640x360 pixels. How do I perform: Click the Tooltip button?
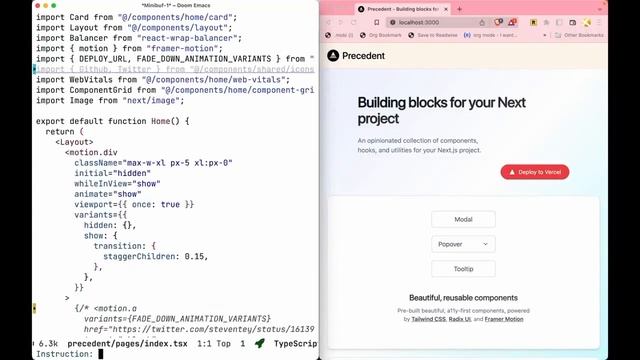pos(463,269)
